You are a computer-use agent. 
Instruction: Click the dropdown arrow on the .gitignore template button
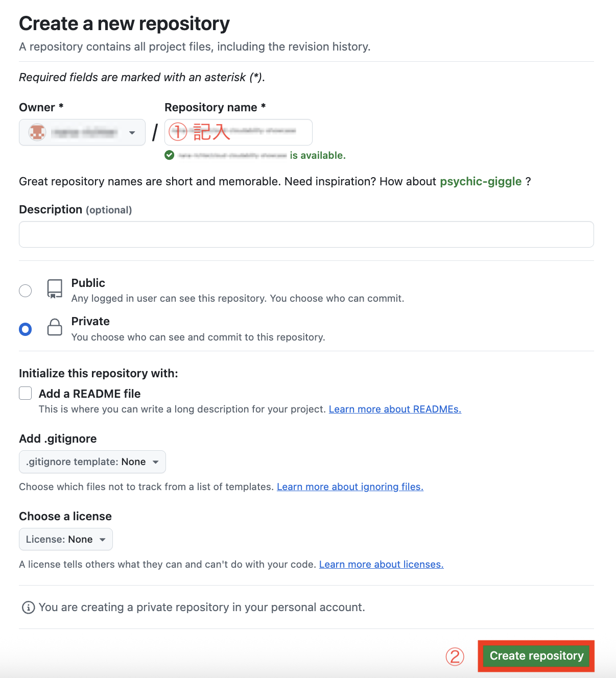click(x=156, y=462)
